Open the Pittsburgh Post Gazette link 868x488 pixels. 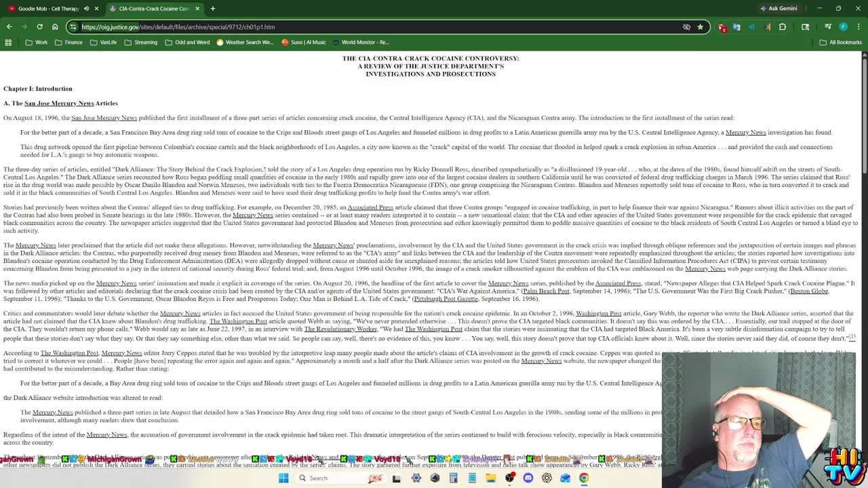click(x=446, y=298)
